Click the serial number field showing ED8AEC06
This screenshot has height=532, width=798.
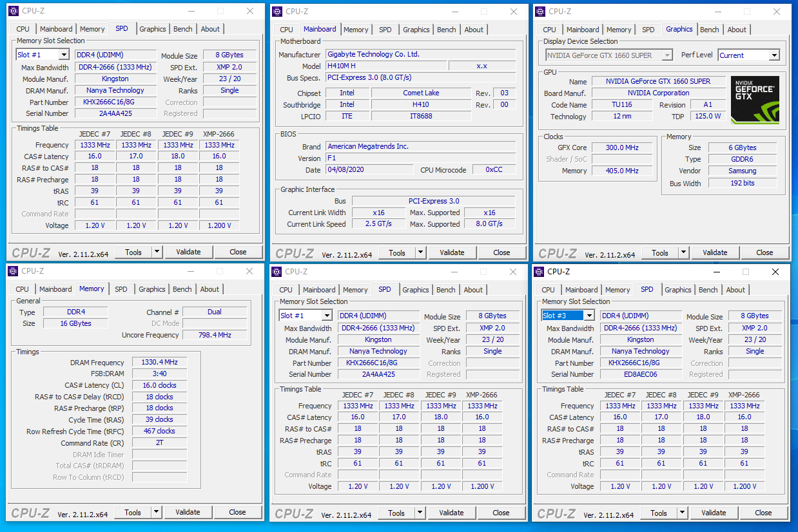[x=640, y=374]
